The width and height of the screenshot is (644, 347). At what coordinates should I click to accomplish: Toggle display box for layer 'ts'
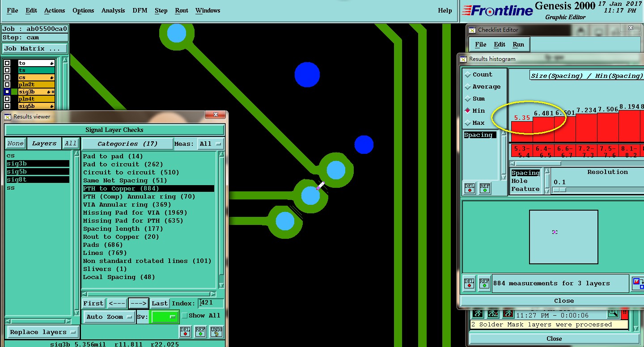(x=7, y=70)
